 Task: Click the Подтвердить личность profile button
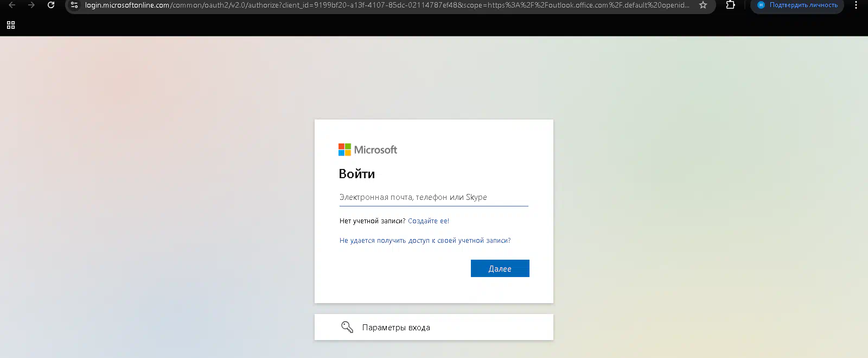(797, 5)
